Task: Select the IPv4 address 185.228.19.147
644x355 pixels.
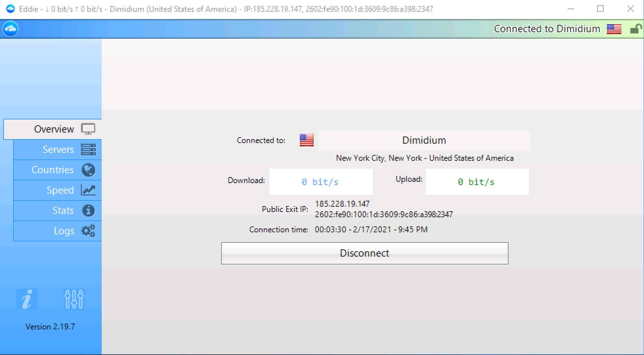Action: click(342, 204)
